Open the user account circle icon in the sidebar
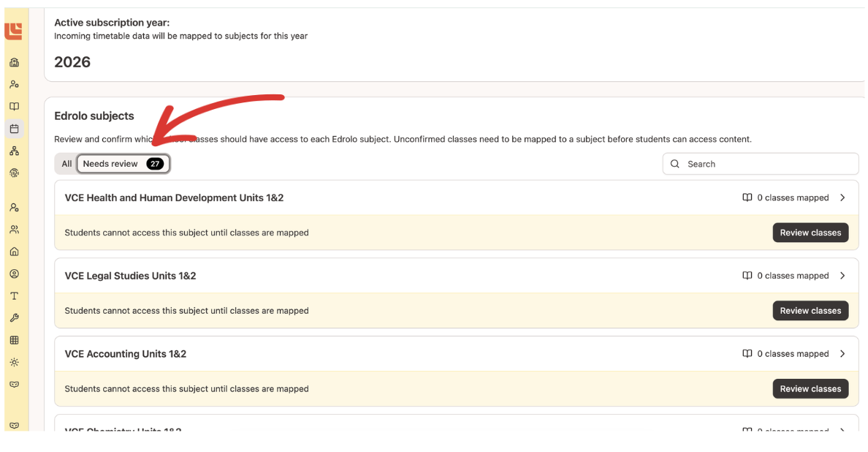Viewport: 868px width, 452px height. (x=13, y=273)
